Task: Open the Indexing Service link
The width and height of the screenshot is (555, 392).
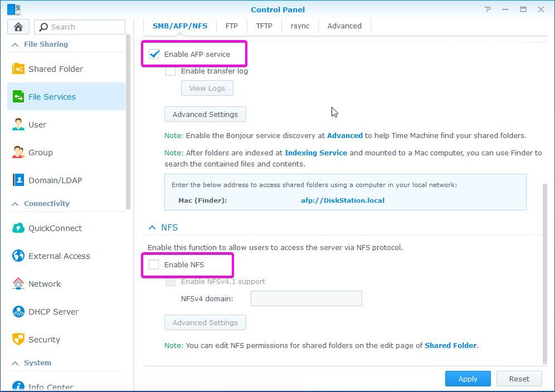Action: pyautogui.click(x=316, y=153)
